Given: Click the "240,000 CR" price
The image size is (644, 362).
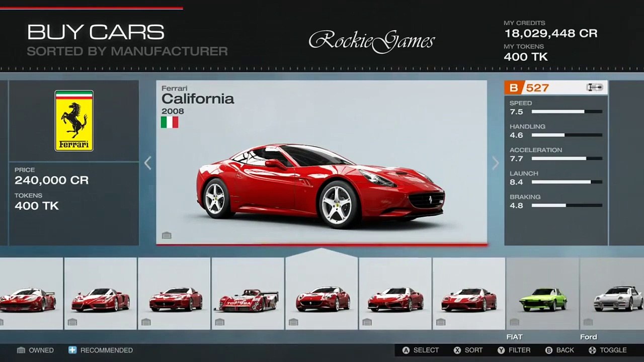Looking at the screenshot, I should [x=51, y=180].
